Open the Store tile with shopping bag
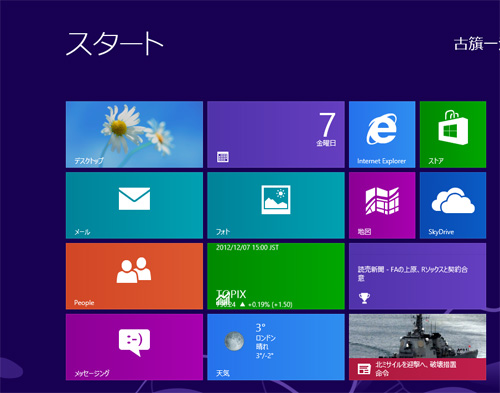 pyautogui.click(x=453, y=134)
